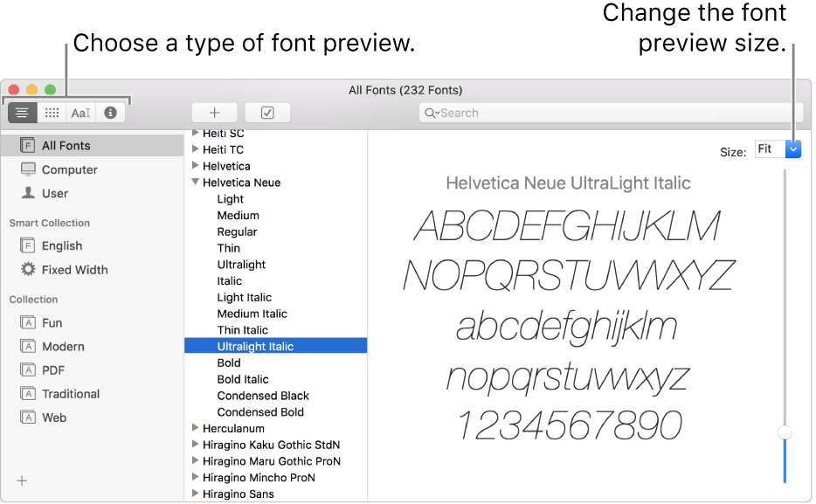
Task: Click the User person icon
Action: 28,193
